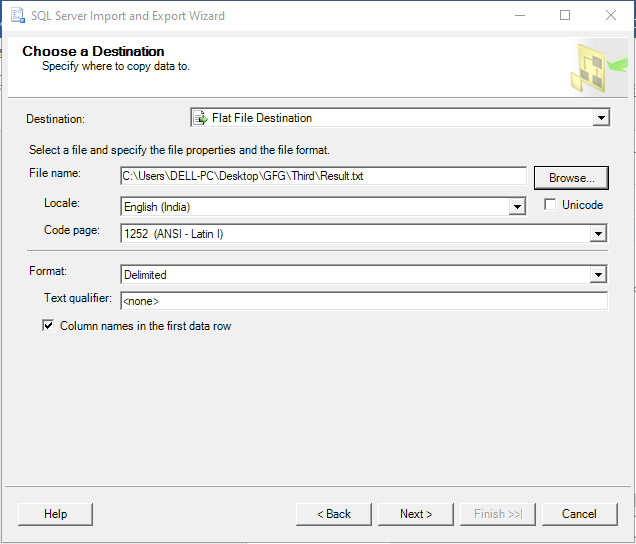Click the 'Code page:' label
The width and height of the screenshot is (636, 544).
(72, 230)
